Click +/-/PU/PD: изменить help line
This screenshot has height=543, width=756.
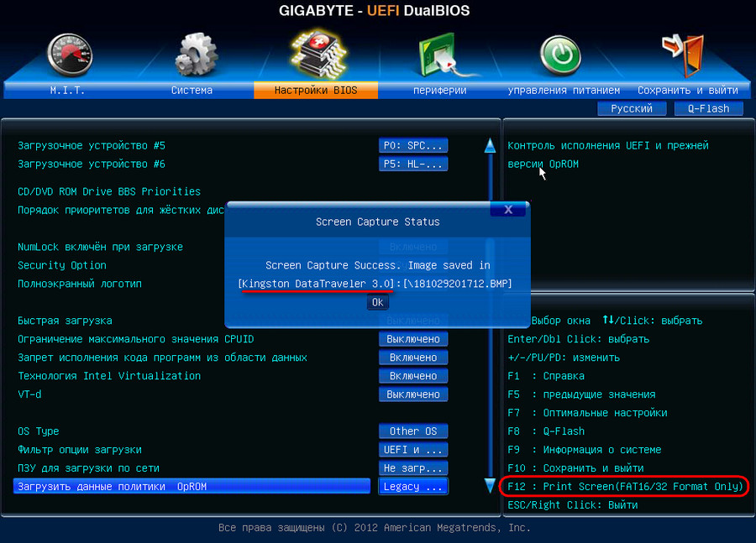(564, 358)
